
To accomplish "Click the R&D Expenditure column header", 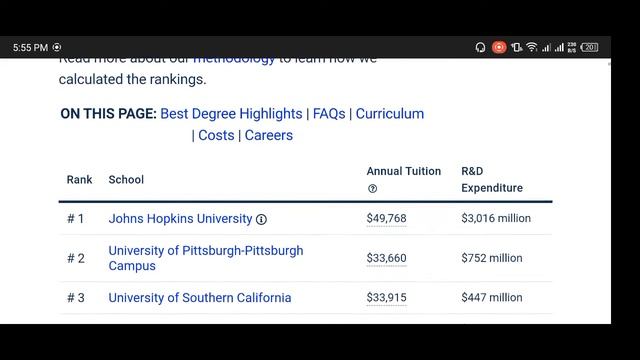I will click(x=492, y=180).
